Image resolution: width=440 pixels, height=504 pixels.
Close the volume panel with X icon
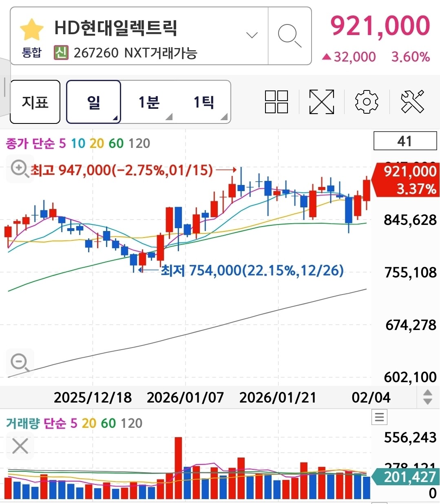point(20,446)
